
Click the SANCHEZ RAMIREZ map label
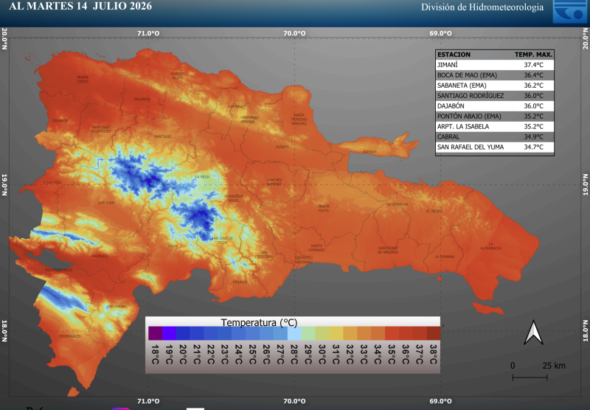(x=274, y=182)
